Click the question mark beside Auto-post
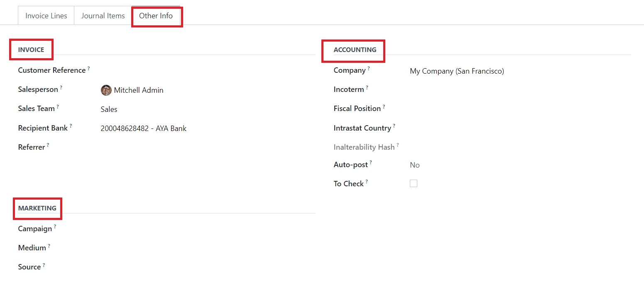The image size is (644, 294). coord(371,162)
